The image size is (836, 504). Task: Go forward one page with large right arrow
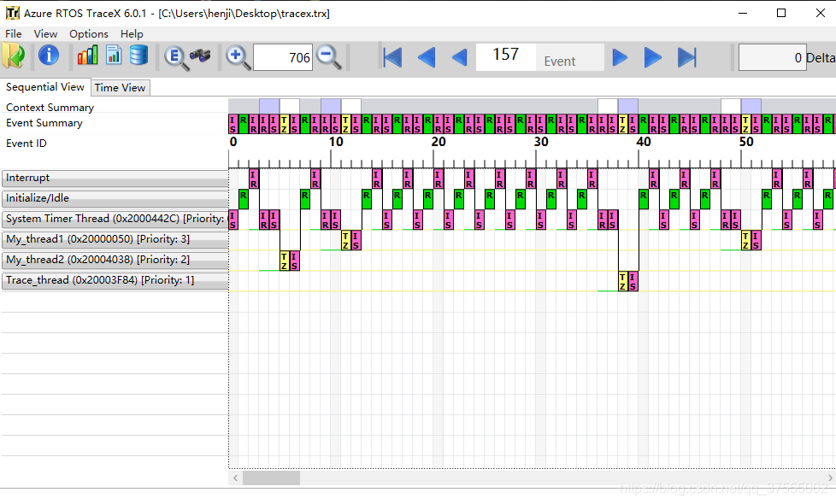tap(652, 57)
